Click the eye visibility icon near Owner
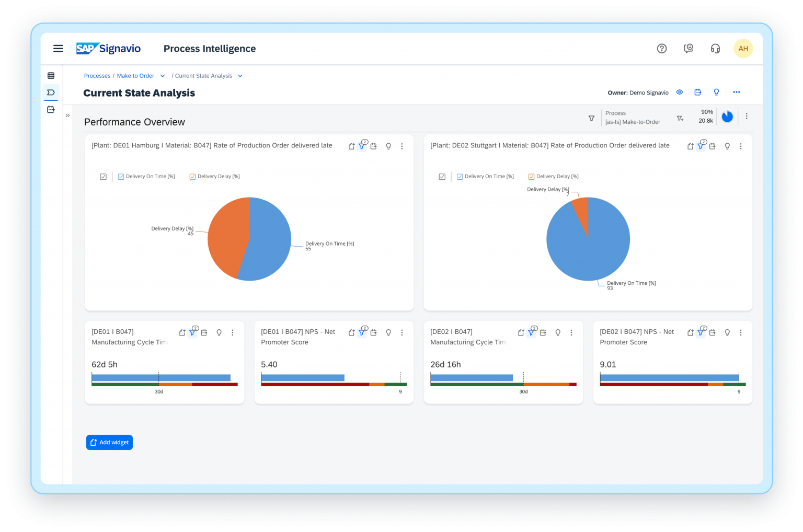The width and height of the screenshot is (803, 532). tap(680, 92)
